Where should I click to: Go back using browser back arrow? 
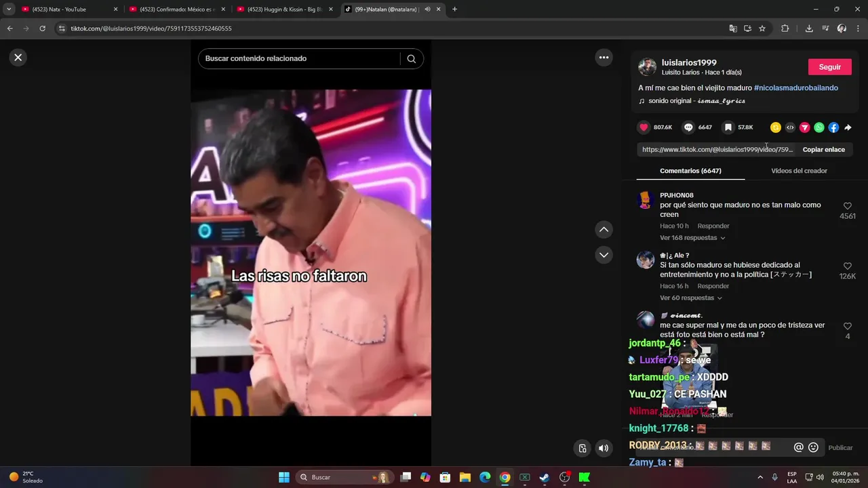(10, 28)
